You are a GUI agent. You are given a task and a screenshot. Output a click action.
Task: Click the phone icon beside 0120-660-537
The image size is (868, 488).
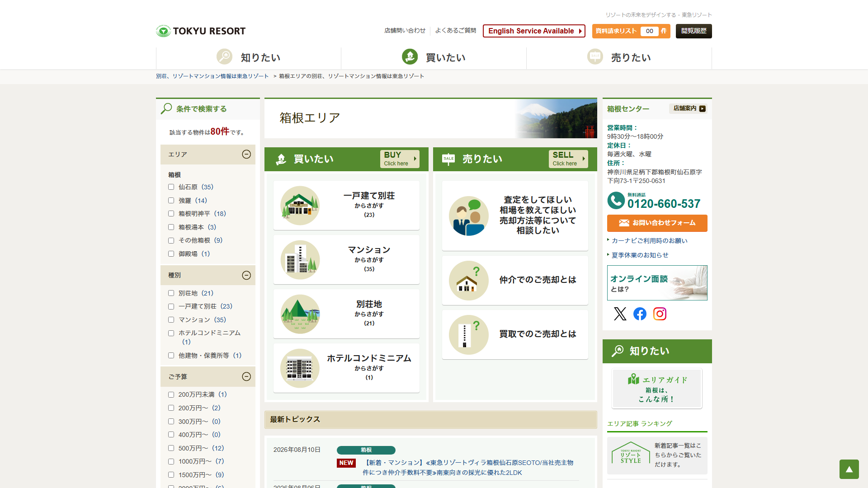pos(616,201)
